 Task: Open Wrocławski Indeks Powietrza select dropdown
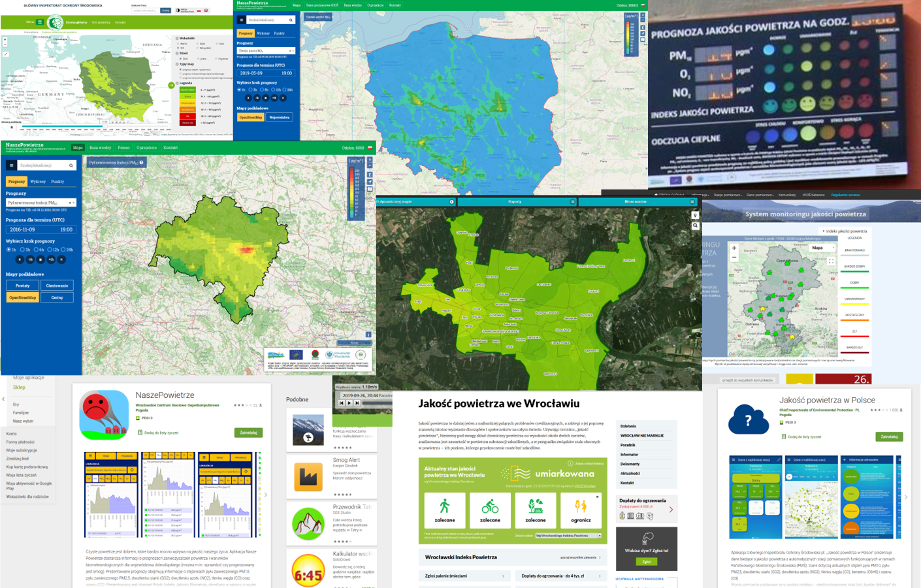568,535
